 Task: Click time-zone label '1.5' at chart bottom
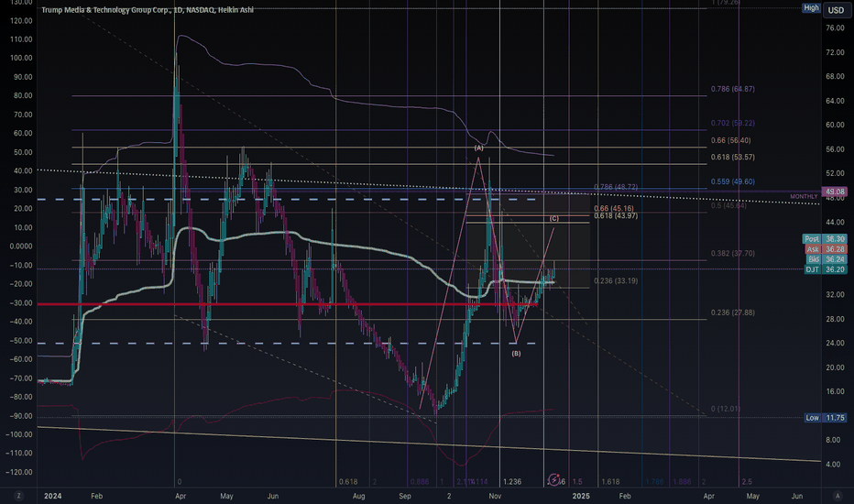pos(577,482)
